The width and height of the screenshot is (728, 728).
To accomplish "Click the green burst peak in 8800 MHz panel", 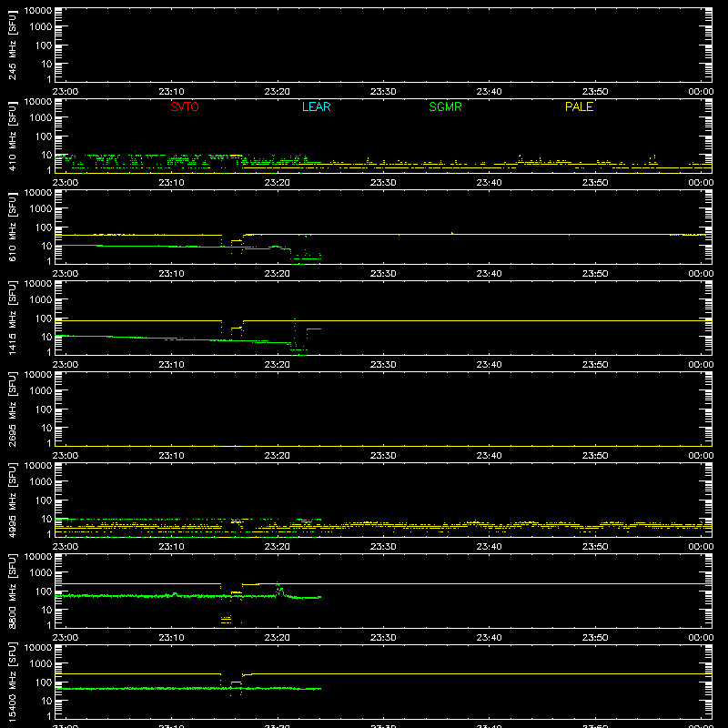I will pyautogui.click(x=278, y=589).
